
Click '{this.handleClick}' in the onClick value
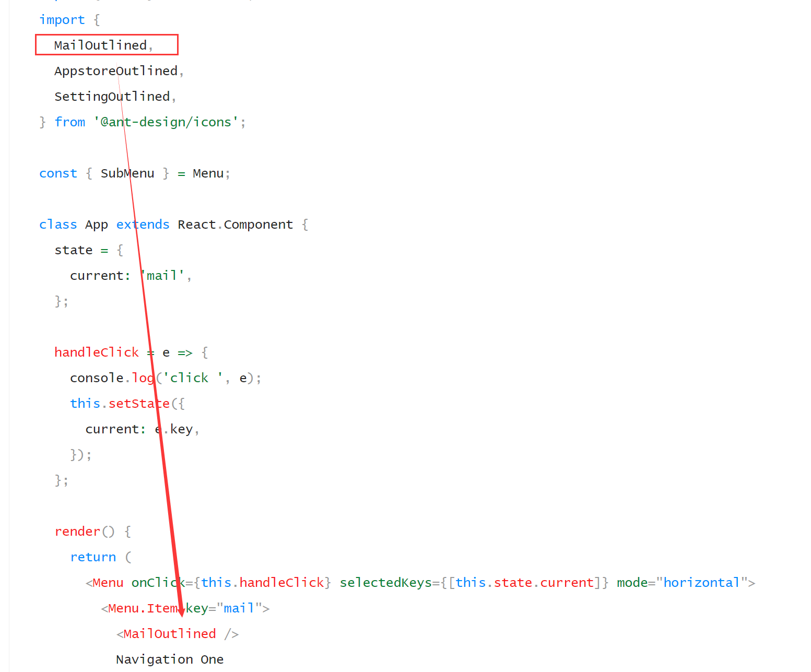(x=262, y=583)
